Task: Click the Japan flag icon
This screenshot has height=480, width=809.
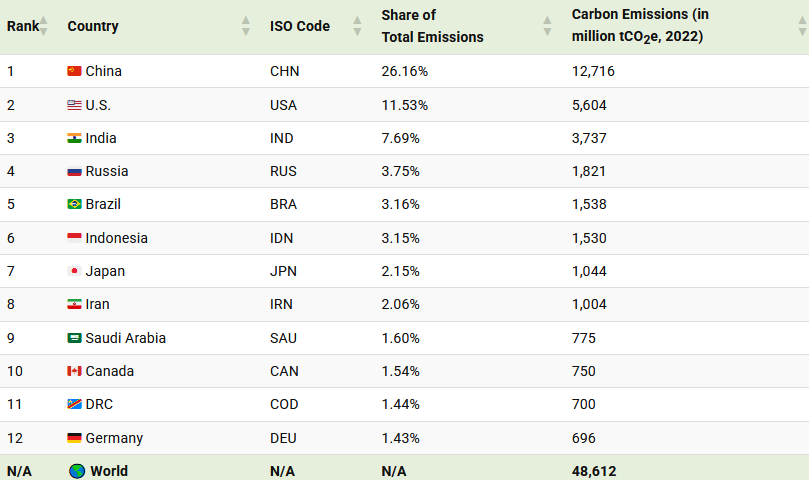Action: [74, 271]
